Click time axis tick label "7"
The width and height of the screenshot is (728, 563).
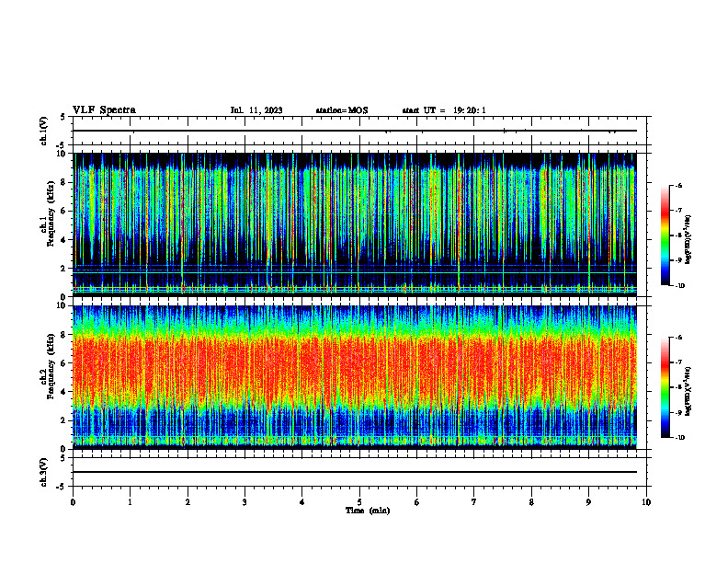[x=474, y=502]
